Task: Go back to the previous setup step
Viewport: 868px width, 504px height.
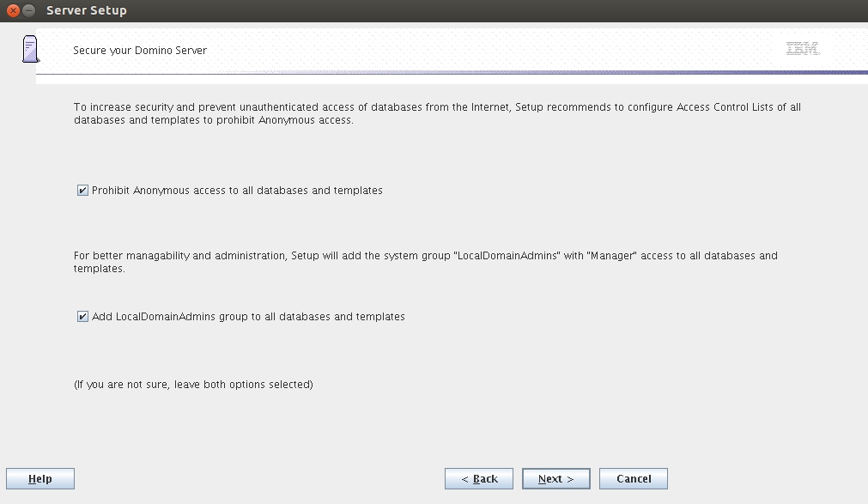Action: pyautogui.click(x=479, y=479)
